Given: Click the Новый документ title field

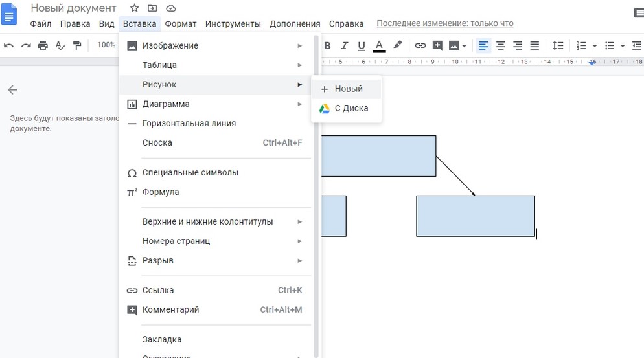Looking at the screenshot, I should 74,8.
